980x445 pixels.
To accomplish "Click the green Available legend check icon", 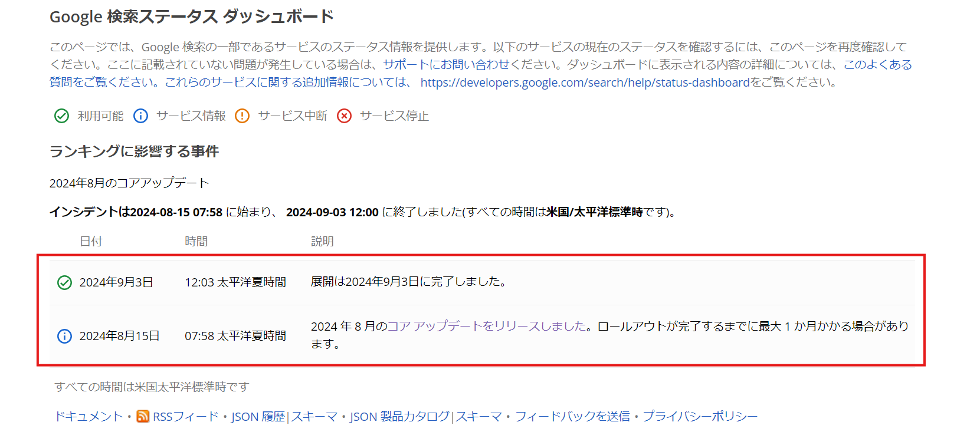I will click(61, 116).
